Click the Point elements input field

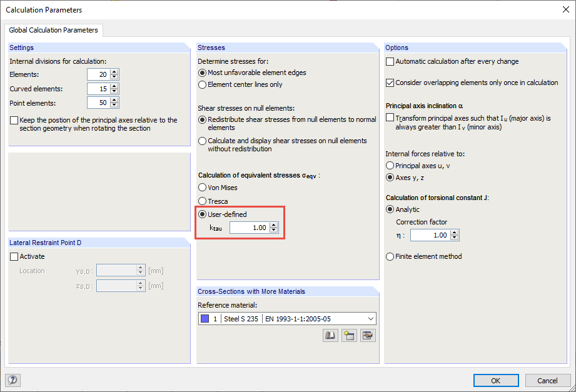[99, 103]
